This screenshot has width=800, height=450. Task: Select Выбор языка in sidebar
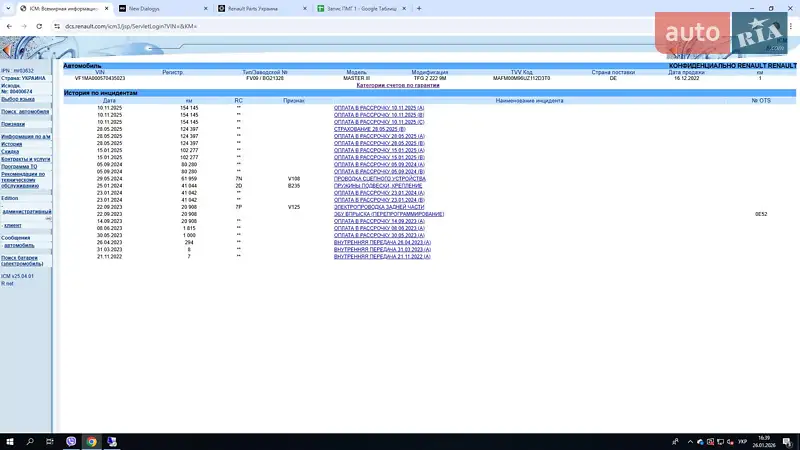point(18,99)
